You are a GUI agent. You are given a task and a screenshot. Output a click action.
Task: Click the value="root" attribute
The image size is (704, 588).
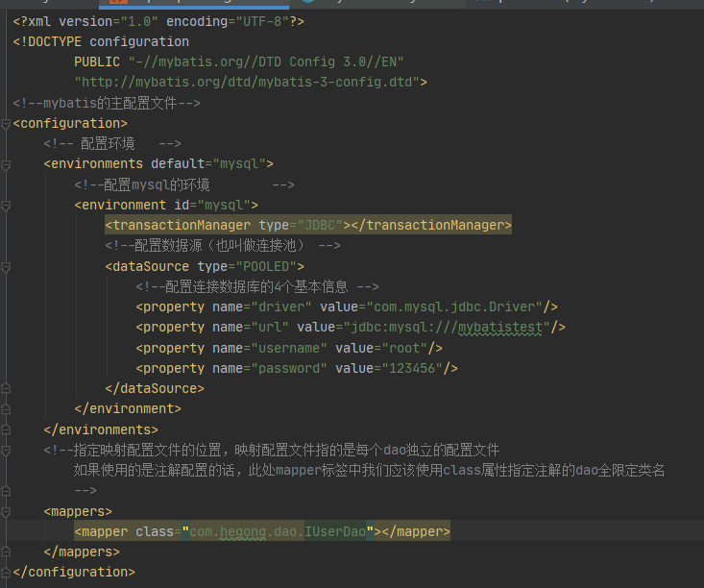click(380, 348)
